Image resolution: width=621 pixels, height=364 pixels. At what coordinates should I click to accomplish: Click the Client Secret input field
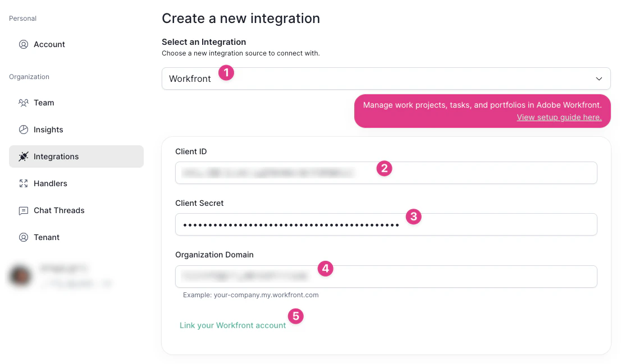point(386,224)
